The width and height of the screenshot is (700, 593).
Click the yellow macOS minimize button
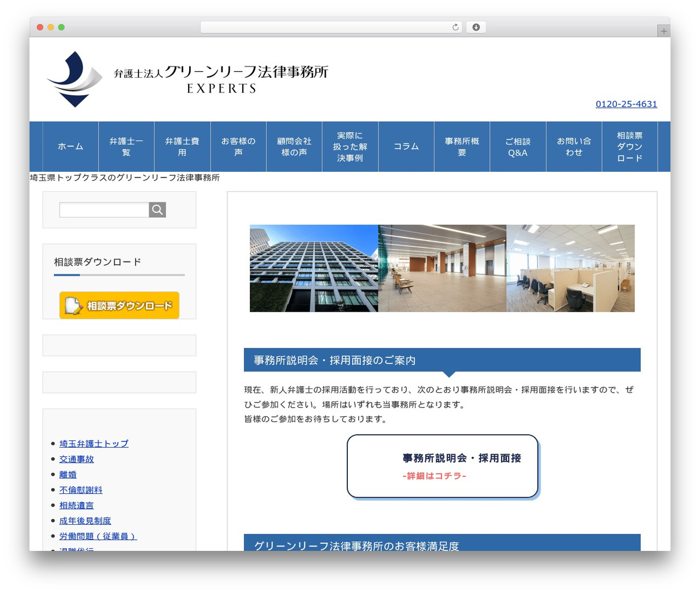(x=50, y=27)
